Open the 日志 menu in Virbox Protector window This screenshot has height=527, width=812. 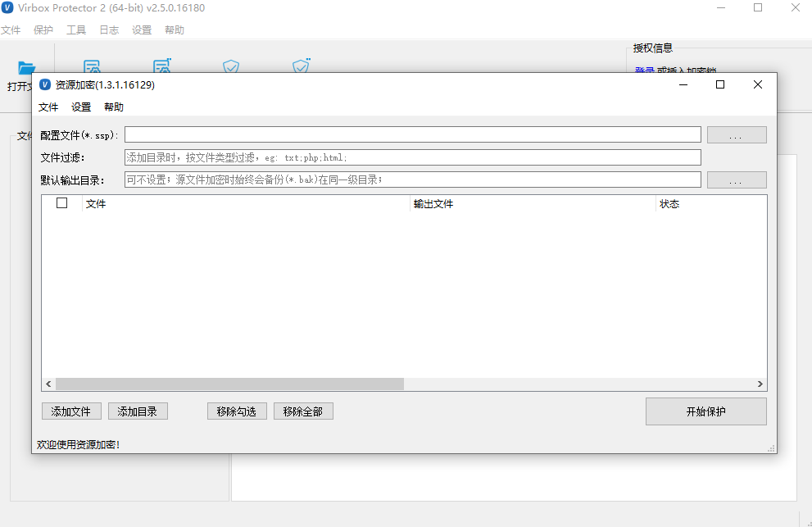(109, 30)
